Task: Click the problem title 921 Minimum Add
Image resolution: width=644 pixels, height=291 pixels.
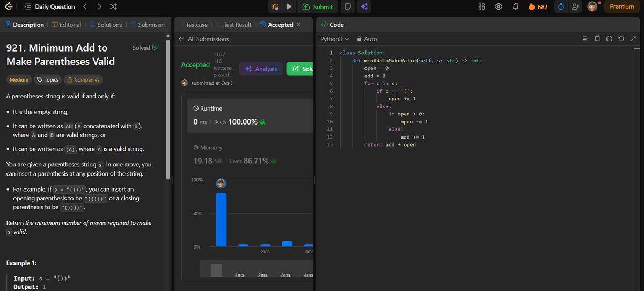Action: (x=61, y=55)
